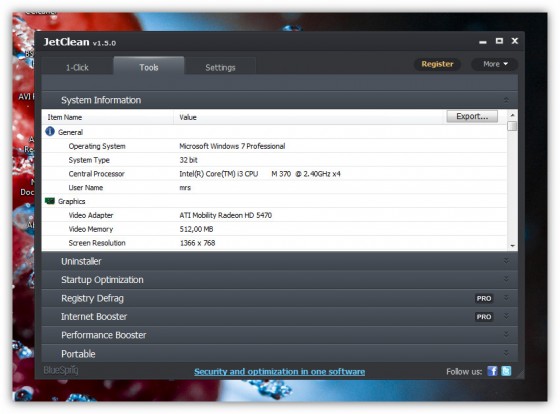Viewport: 560px width, 414px height.
Task: Click the Facebook follow icon
Action: click(x=492, y=371)
